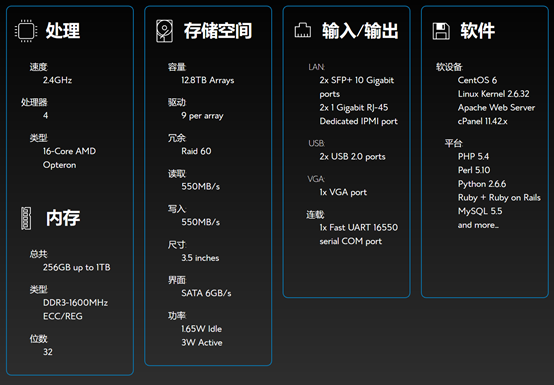Click the 界面 label
Viewport: 554px width, 385px height.
[177, 280]
